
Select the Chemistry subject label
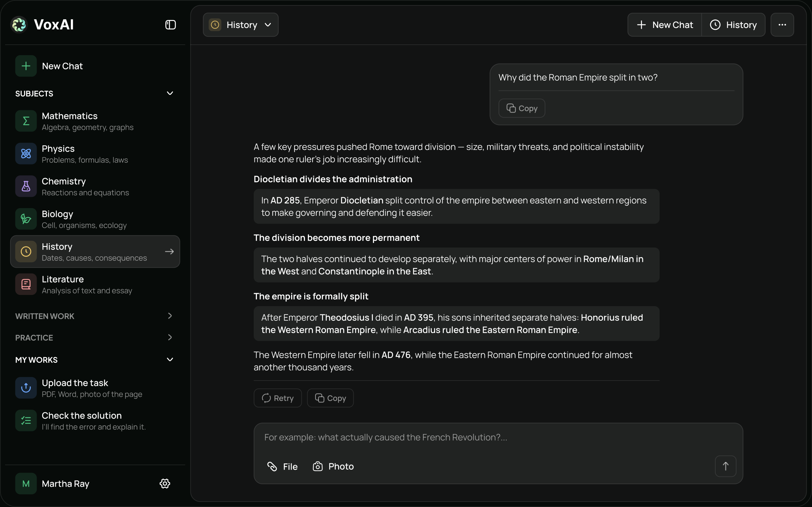pos(64,181)
